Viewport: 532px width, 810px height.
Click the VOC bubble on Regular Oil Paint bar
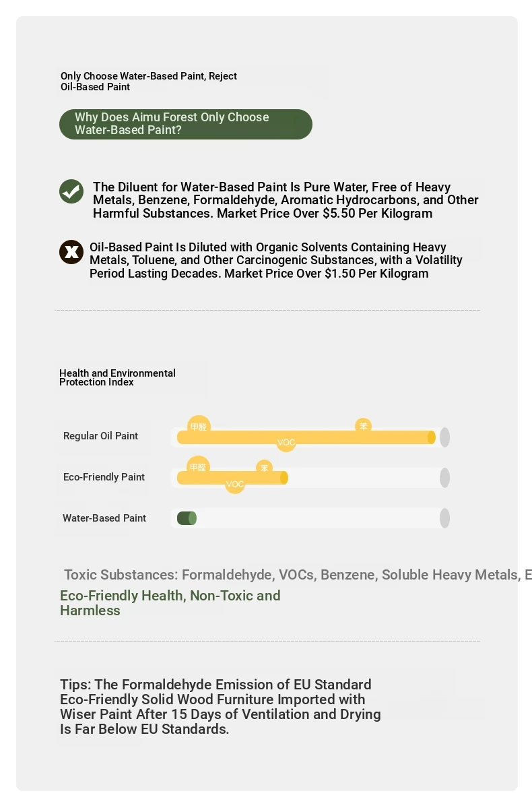[286, 443]
